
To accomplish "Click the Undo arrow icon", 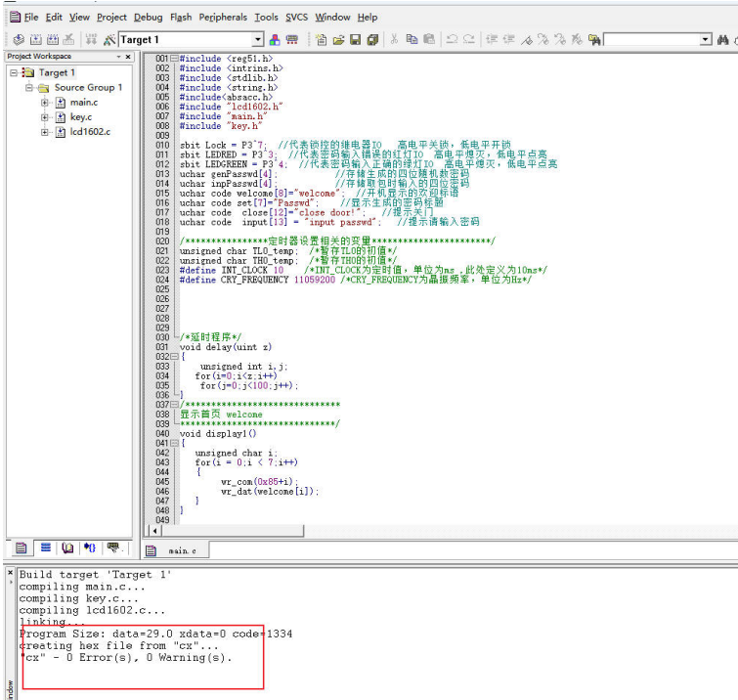I will click(452, 39).
